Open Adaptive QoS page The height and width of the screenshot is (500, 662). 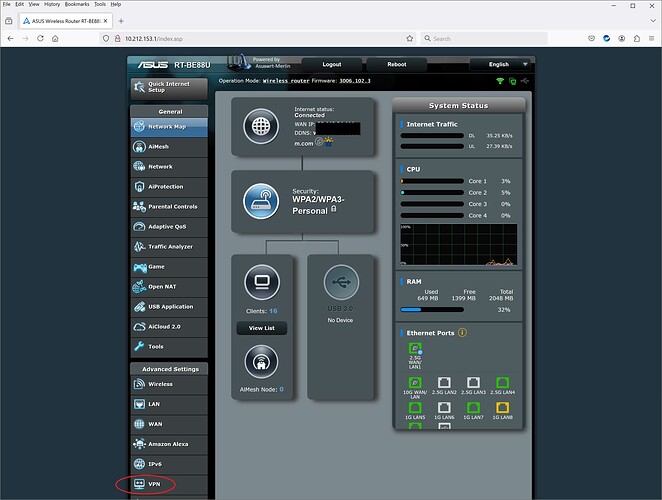point(169,226)
